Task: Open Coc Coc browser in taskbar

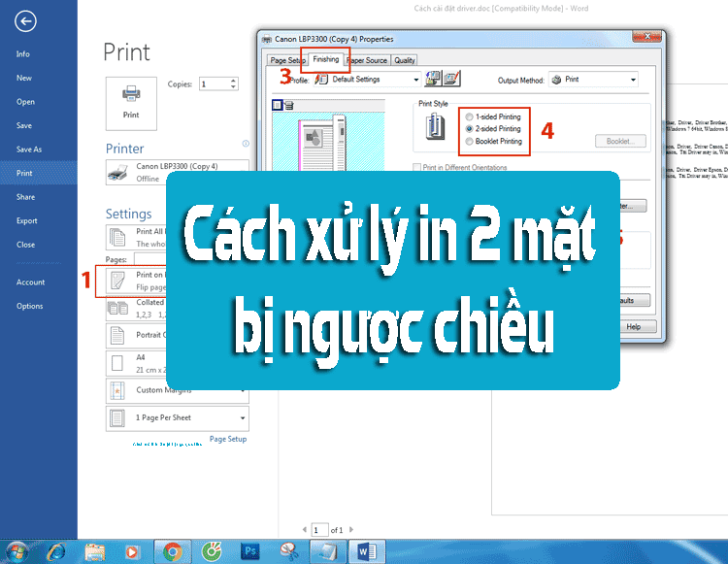Action: [210, 551]
